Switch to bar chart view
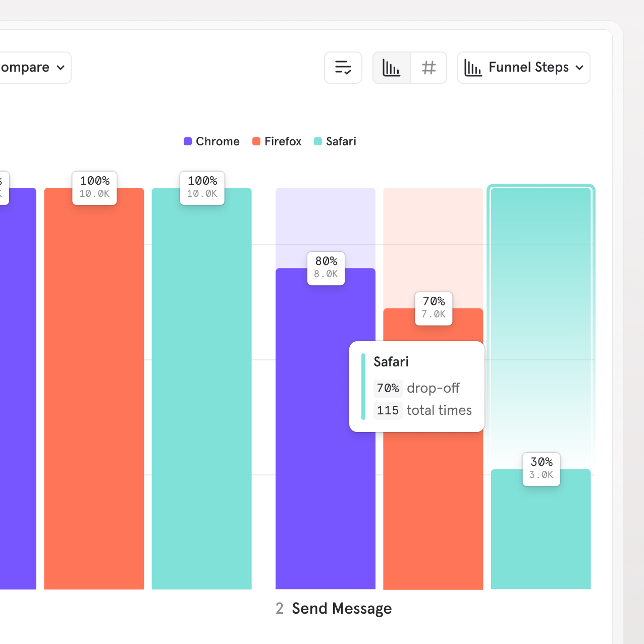The height and width of the screenshot is (644, 644). tap(392, 68)
